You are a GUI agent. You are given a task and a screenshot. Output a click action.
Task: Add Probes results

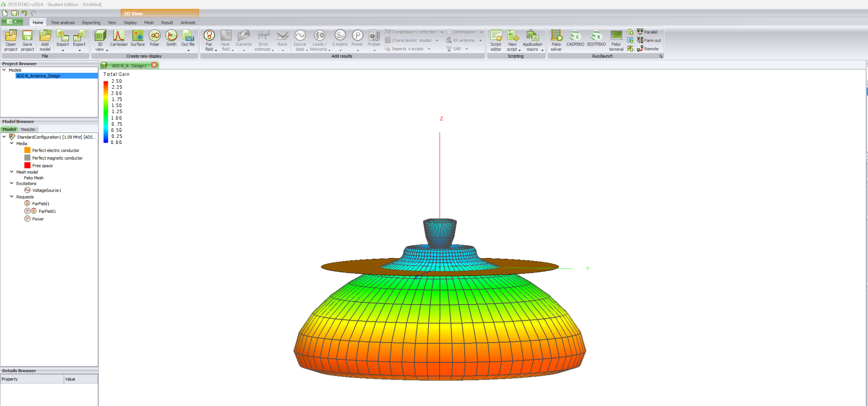pyautogui.click(x=374, y=40)
